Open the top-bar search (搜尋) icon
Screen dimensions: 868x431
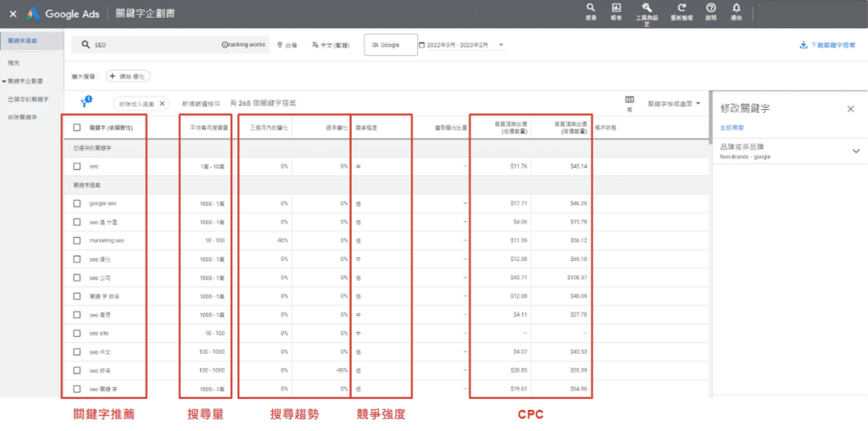(x=591, y=8)
